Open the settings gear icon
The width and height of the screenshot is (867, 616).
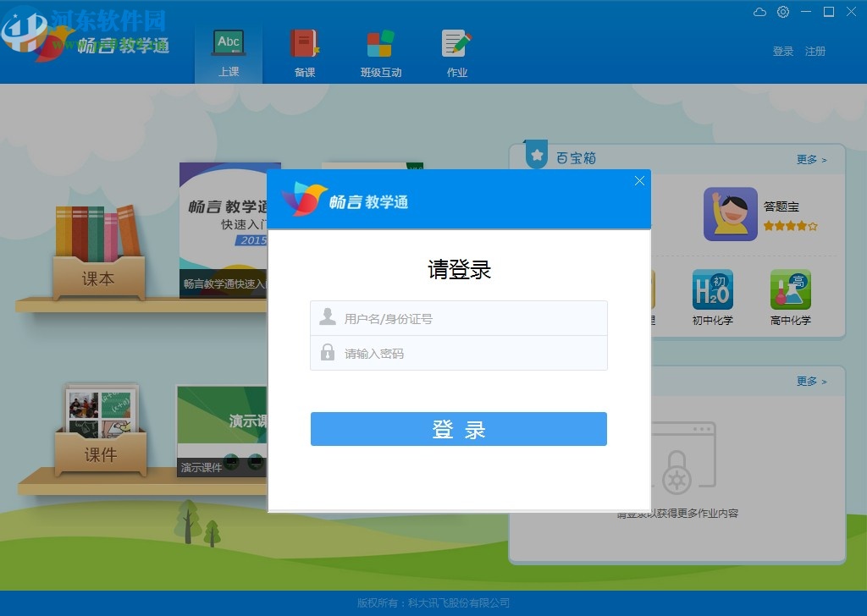point(782,12)
